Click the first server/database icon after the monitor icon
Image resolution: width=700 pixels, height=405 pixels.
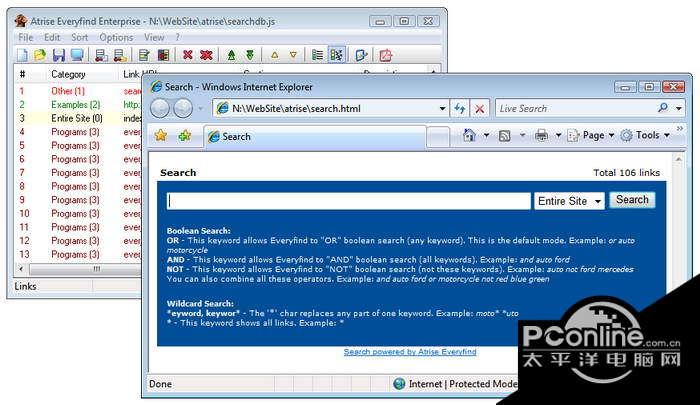point(101,55)
